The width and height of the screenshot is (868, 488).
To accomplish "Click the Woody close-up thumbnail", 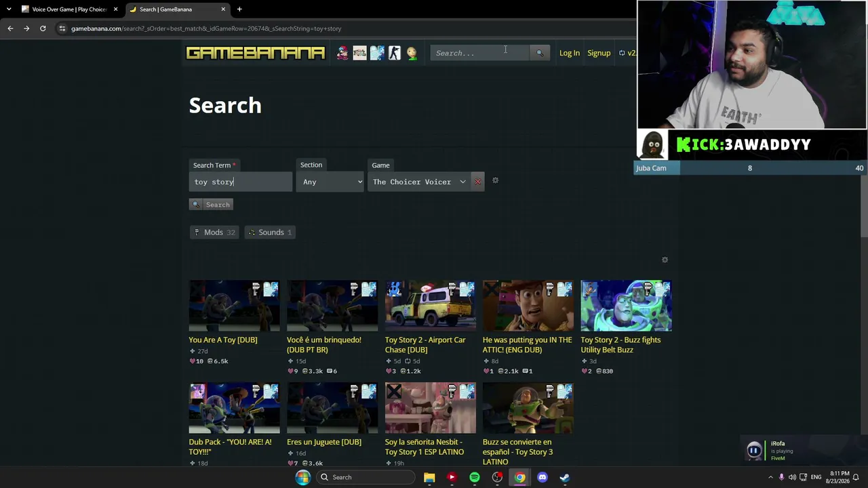I will click(528, 306).
